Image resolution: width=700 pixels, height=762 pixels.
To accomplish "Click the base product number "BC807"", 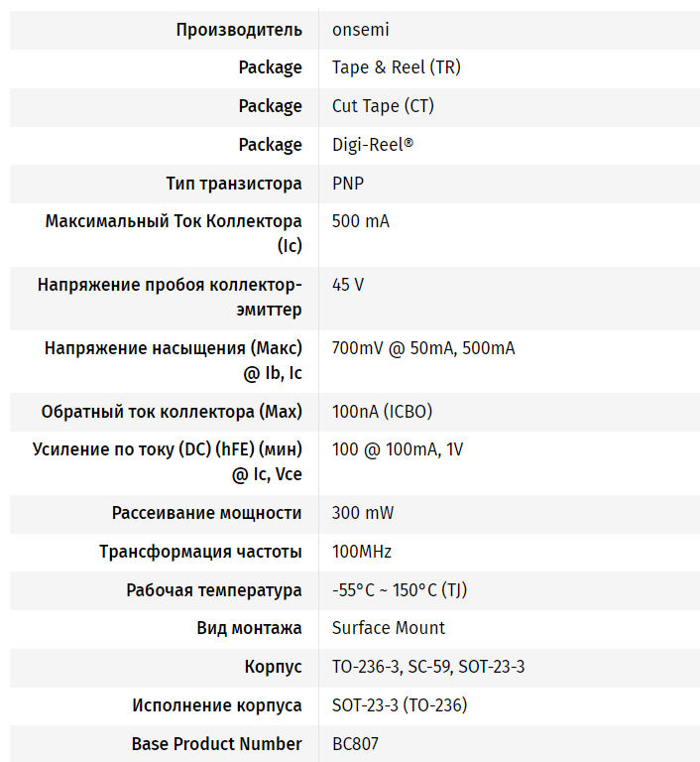I will tap(355, 743).
